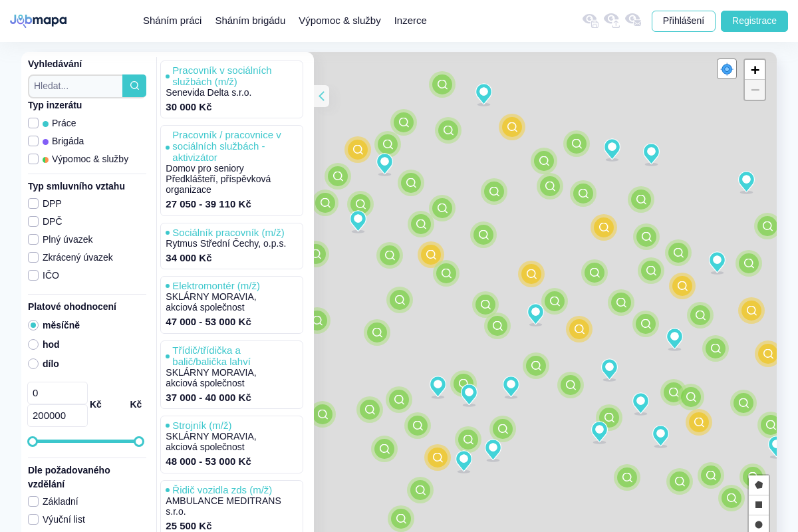Select the měsíčně salary radio
Screen dimensions: 798x532
tap(33, 325)
